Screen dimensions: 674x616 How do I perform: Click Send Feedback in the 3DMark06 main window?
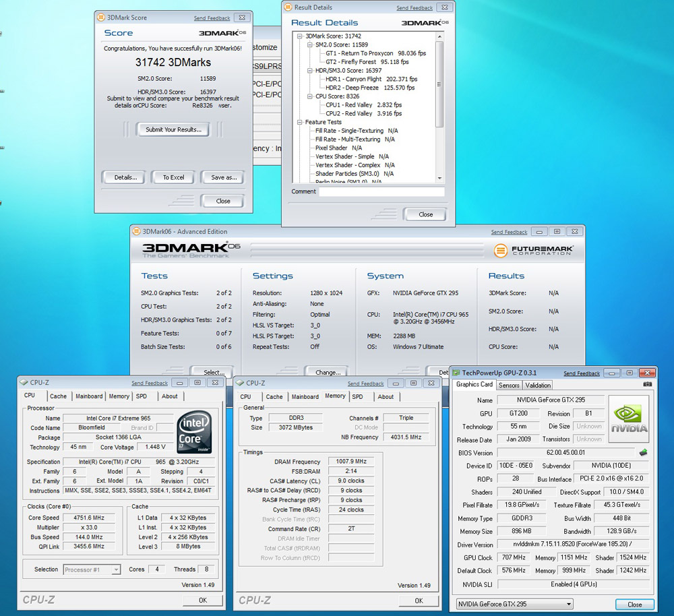tap(509, 232)
